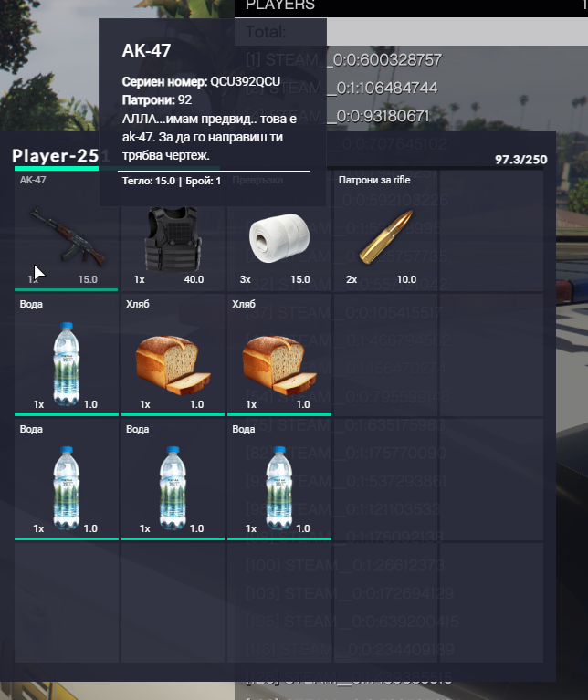Select the AK-47 rifle item
This screenshot has width=588, height=700.
[66, 231]
